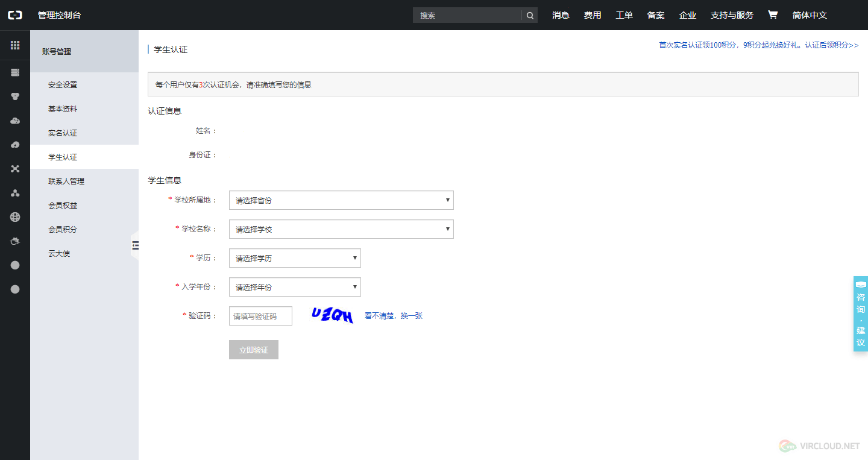Screen dimensions: 868x460
Task: Go to 会员权益 in the sidebar
Action: (x=84, y=205)
